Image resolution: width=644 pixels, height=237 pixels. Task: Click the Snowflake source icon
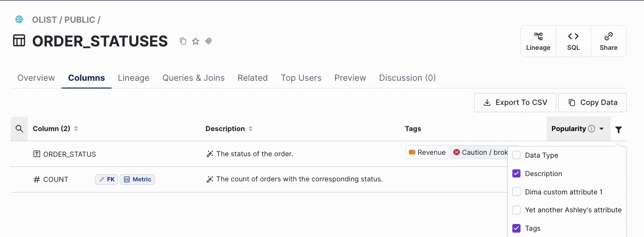click(19, 20)
